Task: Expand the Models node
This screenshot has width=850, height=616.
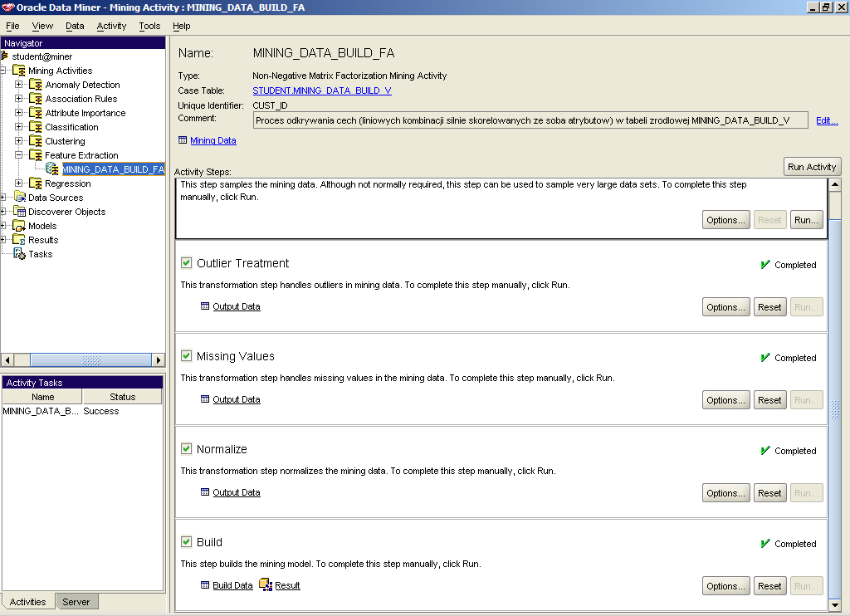Action: tap(2, 225)
